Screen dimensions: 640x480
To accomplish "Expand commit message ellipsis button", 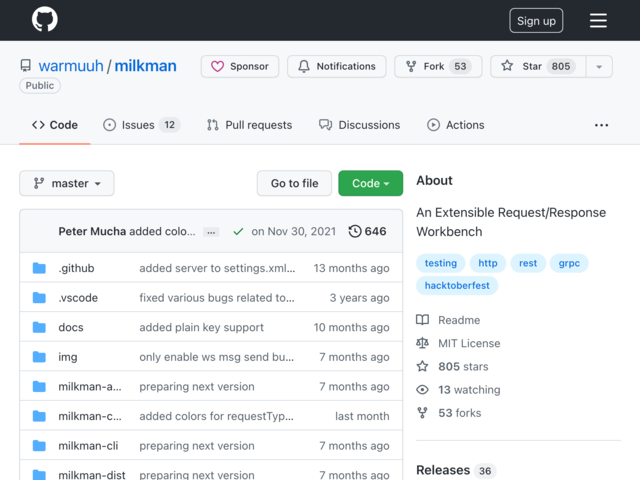I will pyautogui.click(x=211, y=232).
